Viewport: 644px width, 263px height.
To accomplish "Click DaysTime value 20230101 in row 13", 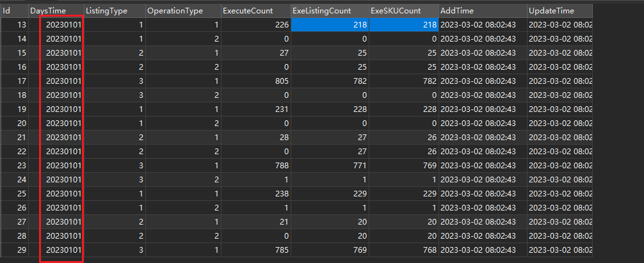I will click(56, 25).
